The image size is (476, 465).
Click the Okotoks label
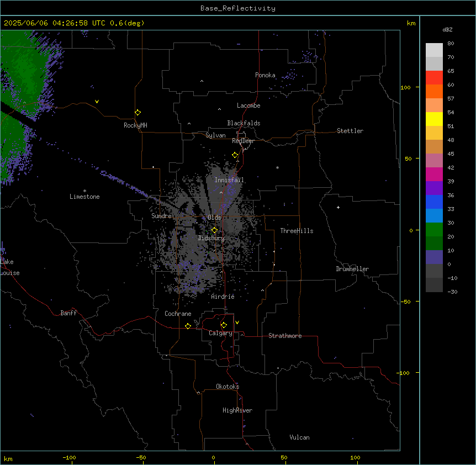(228, 387)
